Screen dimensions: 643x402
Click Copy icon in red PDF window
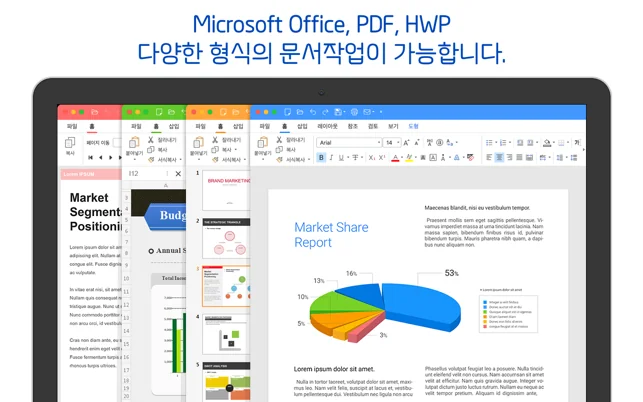[x=70, y=143]
